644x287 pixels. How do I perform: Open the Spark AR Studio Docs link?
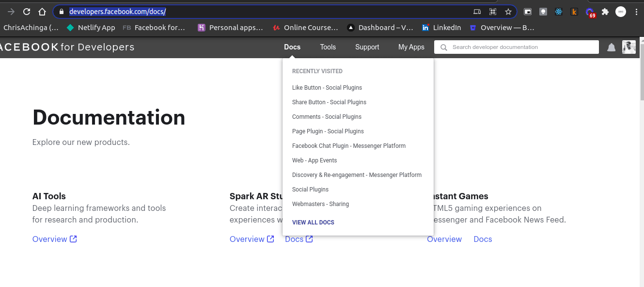pyautogui.click(x=294, y=239)
